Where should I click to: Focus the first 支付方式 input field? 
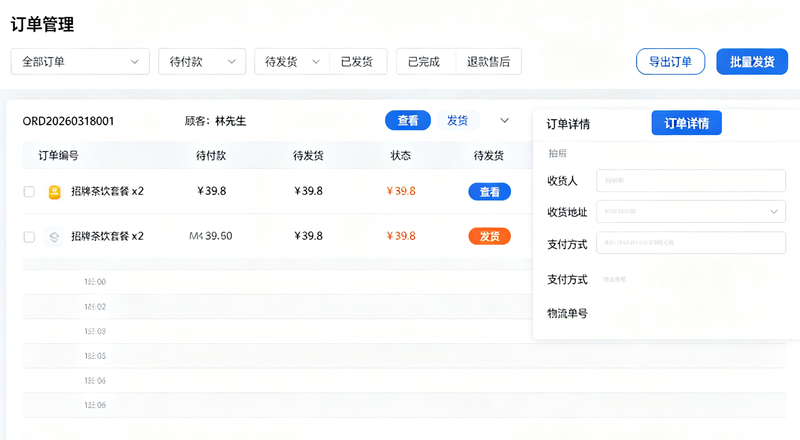tap(691, 242)
